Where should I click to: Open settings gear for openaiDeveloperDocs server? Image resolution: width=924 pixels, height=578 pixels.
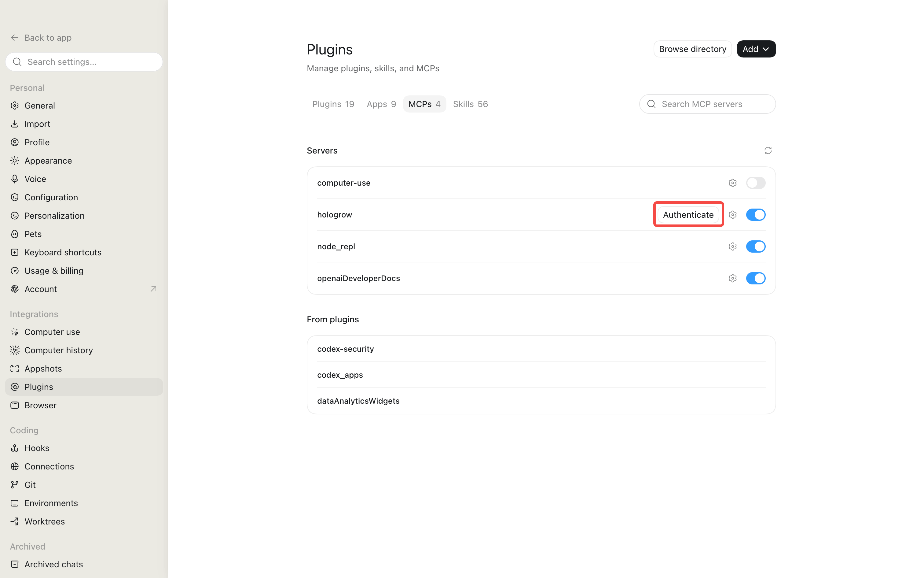732,278
